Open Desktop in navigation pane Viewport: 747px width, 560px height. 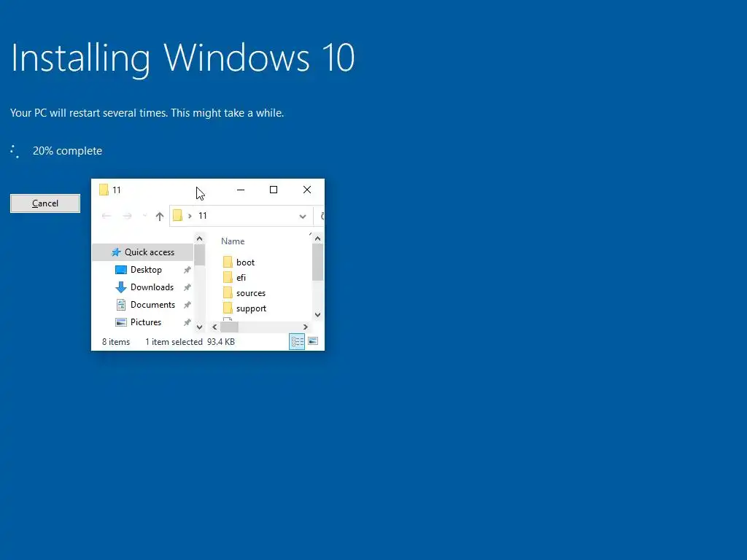pos(146,270)
